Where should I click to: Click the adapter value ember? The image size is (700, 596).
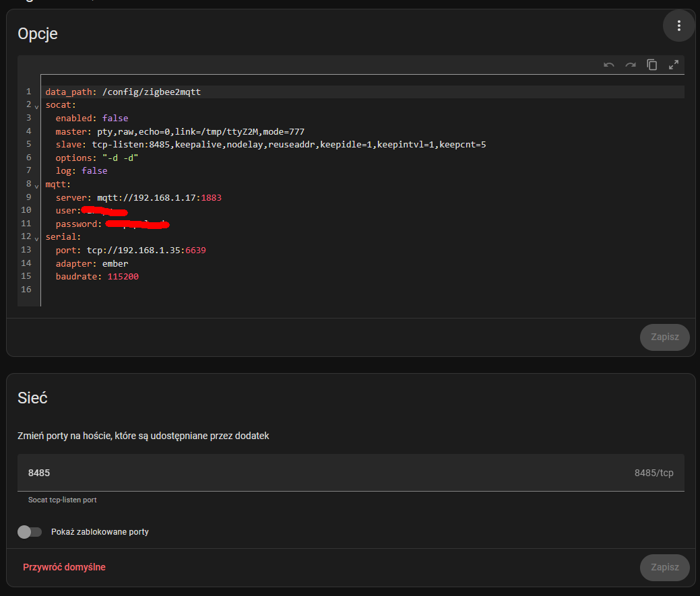[x=115, y=263]
